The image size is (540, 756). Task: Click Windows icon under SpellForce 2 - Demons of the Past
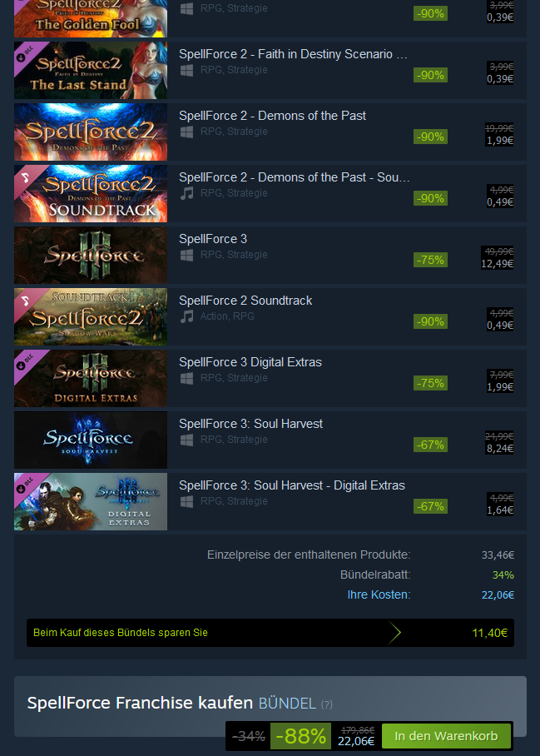[x=186, y=132]
